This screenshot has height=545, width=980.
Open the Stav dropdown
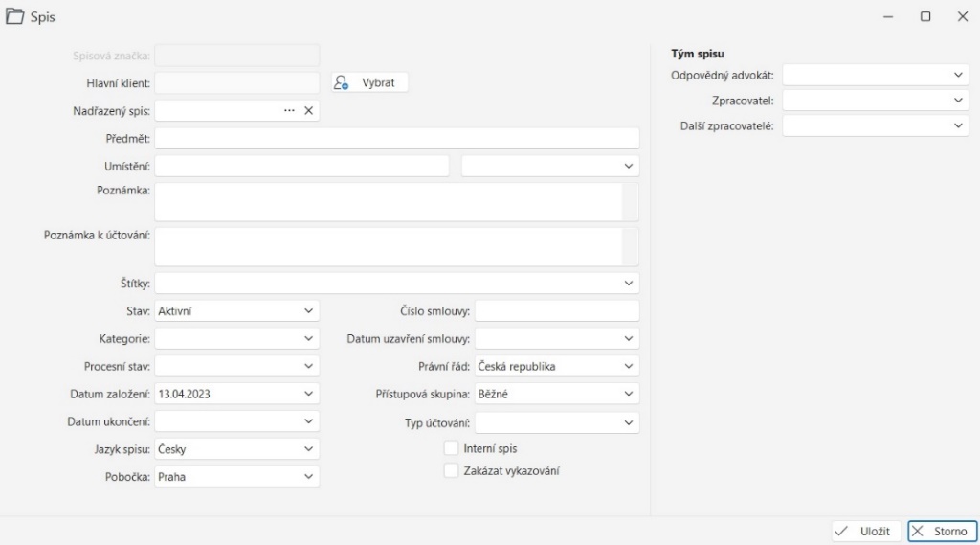pos(308,311)
